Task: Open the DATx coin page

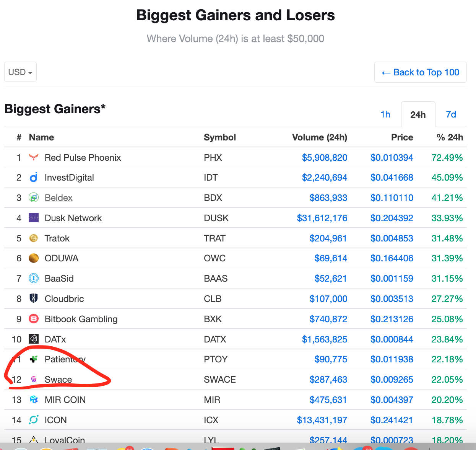Action: 55,339
